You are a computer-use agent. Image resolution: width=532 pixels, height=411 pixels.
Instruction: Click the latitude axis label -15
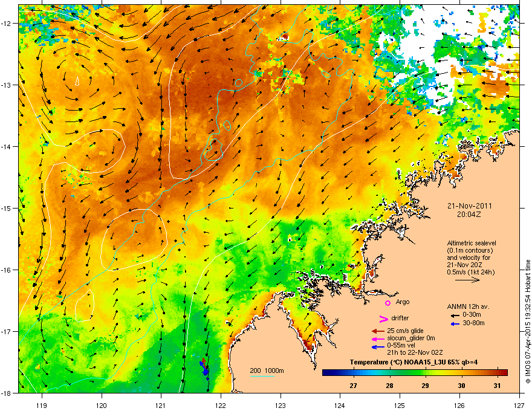point(6,208)
